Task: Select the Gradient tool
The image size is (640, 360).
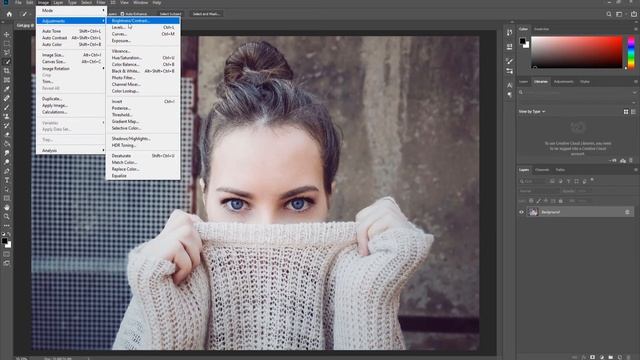Action: tap(7, 144)
